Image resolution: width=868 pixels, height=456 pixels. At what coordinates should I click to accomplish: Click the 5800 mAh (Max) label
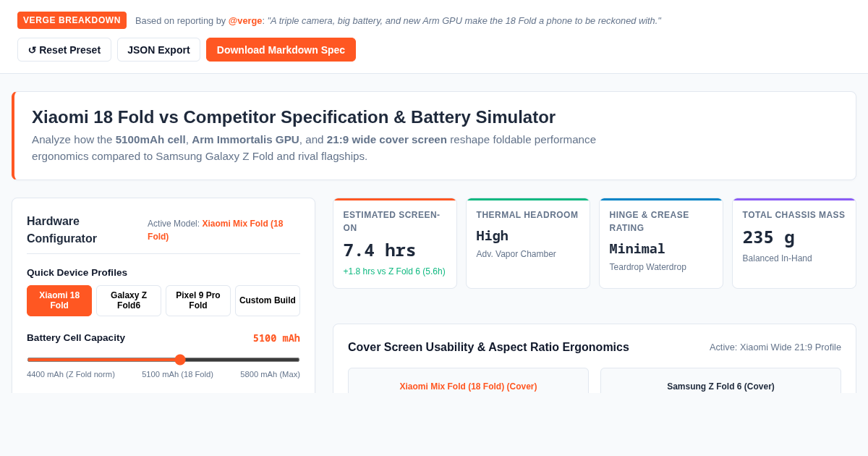click(x=270, y=374)
